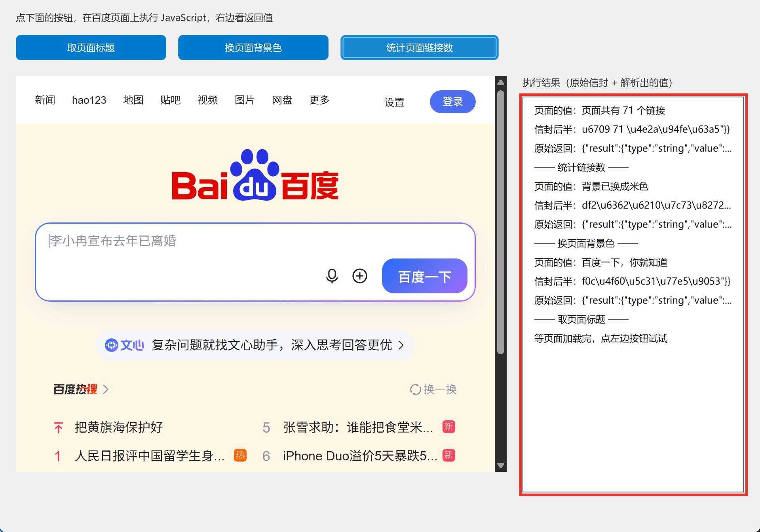Click the Baidu paw logo

point(255,175)
